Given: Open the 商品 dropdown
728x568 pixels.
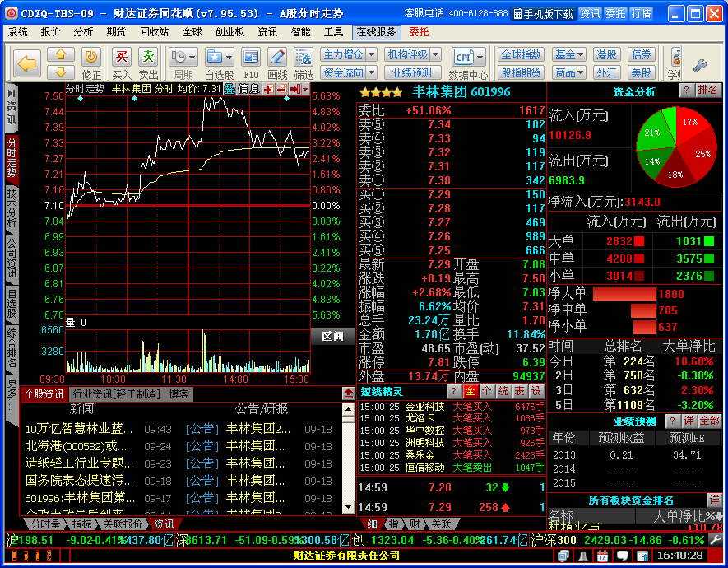Looking at the screenshot, I should pyautogui.click(x=568, y=72).
